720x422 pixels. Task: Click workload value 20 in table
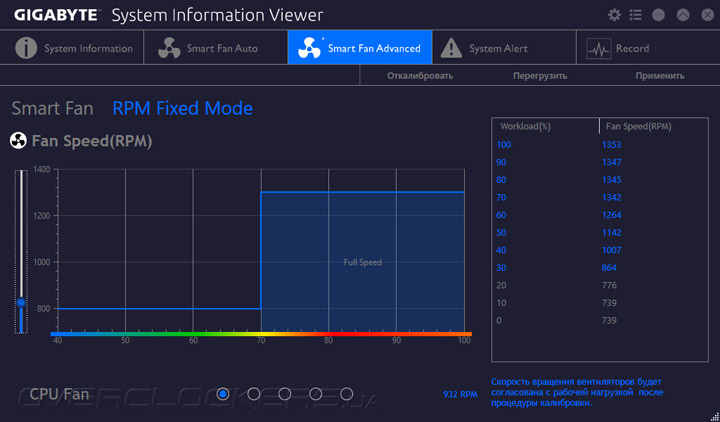(501, 285)
